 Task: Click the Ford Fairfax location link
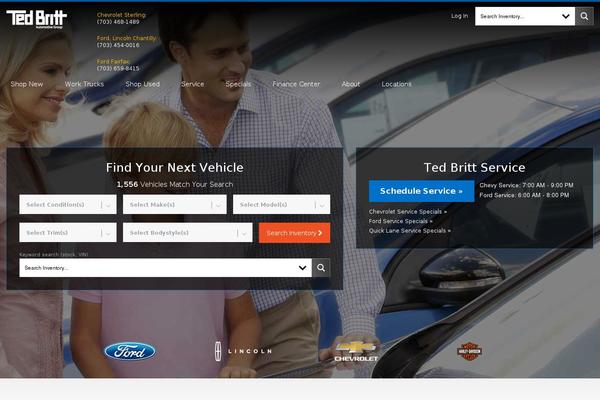113,62
